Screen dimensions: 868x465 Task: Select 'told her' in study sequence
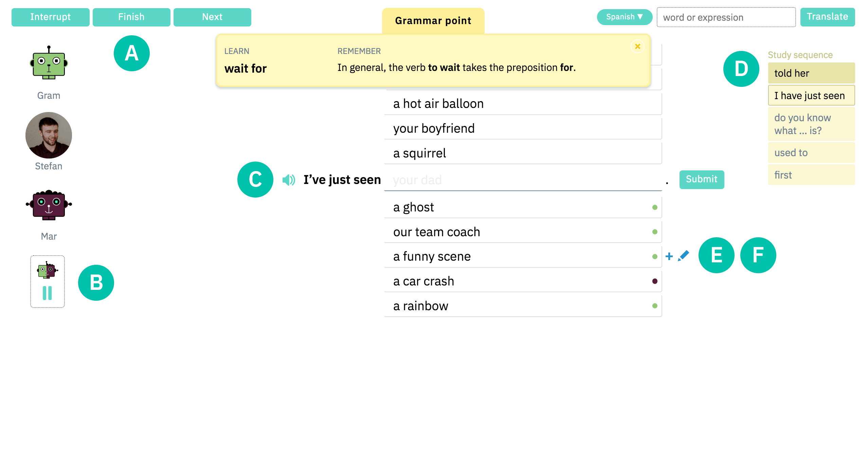click(x=811, y=73)
